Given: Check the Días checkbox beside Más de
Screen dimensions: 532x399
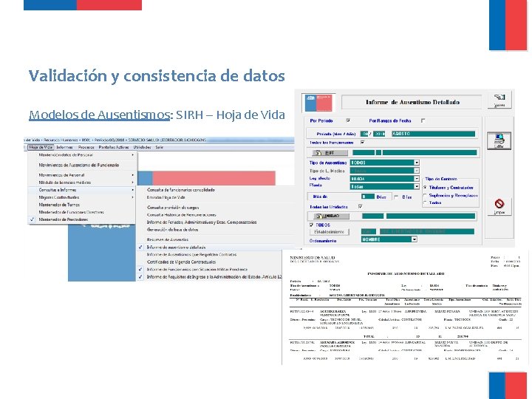Looking at the screenshot, I should [x=396, y=197].
